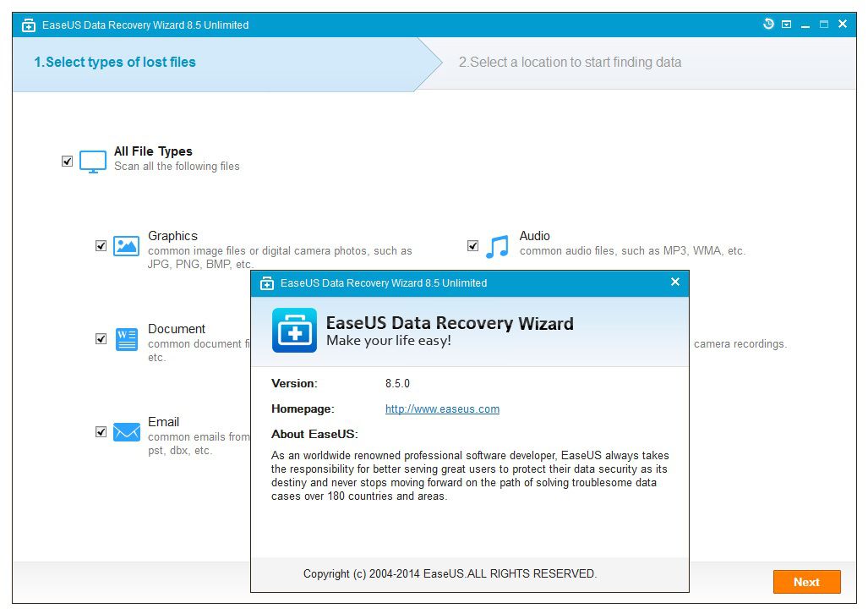This screenshot has height=614, width=868.
Task: Minimize the main EaseUS window
Action: (x=805, y=25)
